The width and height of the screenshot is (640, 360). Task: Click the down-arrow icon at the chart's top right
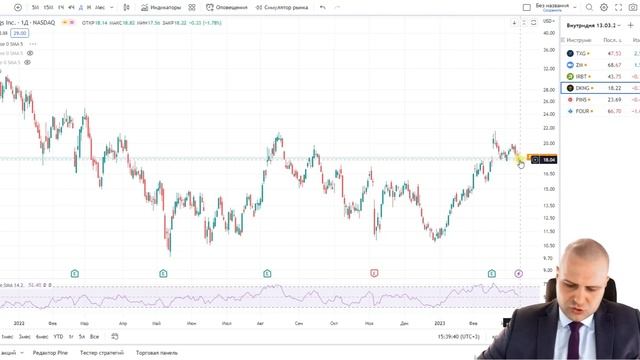(514, 23)
